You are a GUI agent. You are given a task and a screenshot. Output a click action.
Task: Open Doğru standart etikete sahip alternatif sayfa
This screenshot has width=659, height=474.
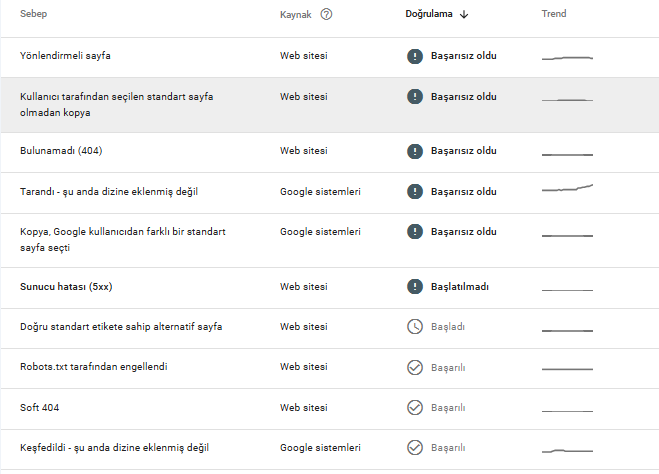pos(330,329)
